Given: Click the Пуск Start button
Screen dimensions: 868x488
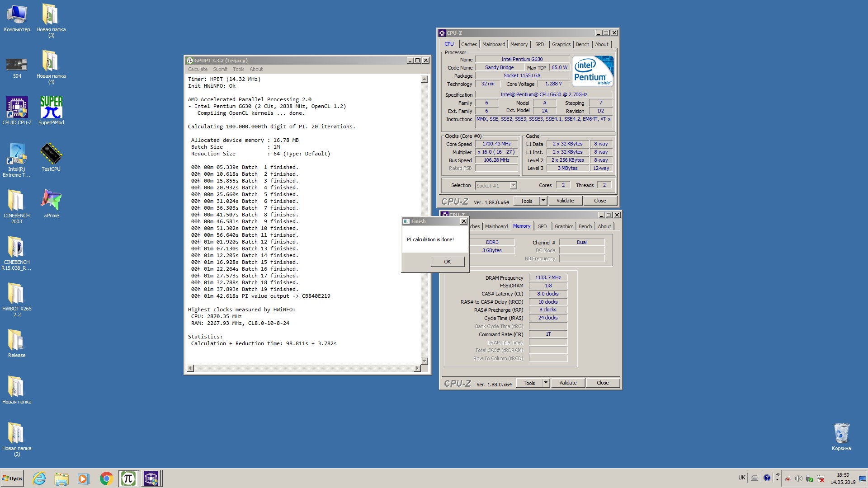Looking at the screenshot, I should click(x=13, y=479).
